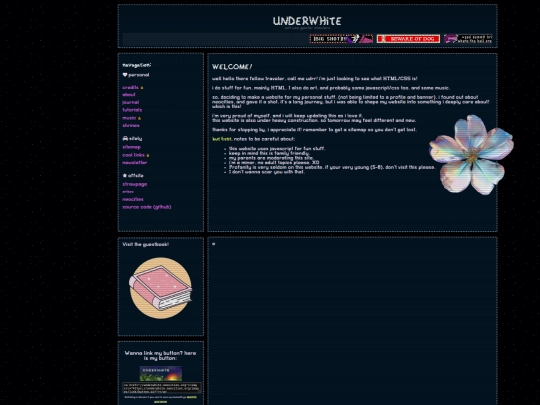Click 'this website uses javascript' bullet

[x=277, y=148]
